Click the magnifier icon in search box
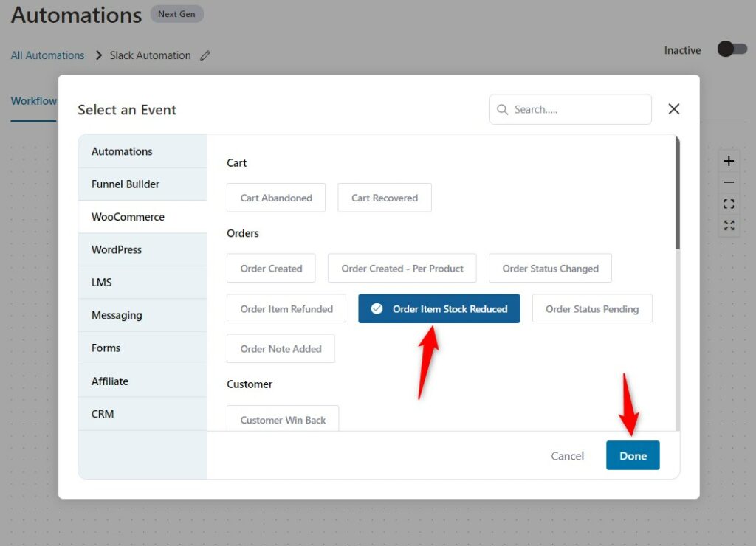 tap(502, 109)
